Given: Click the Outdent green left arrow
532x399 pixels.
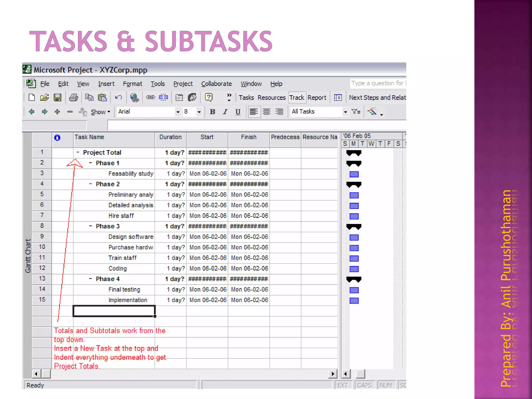Looking at the screenshot, I should (x=32, y=112).
